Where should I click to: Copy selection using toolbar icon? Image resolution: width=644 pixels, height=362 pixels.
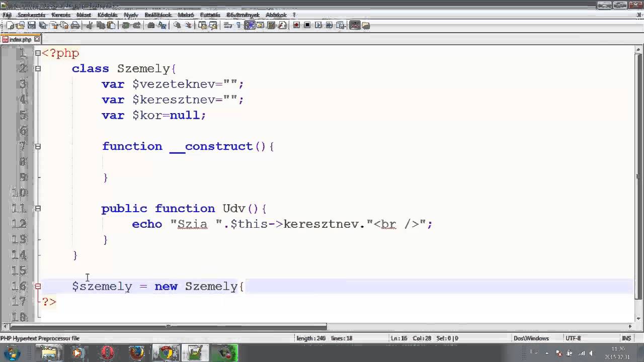101,25
